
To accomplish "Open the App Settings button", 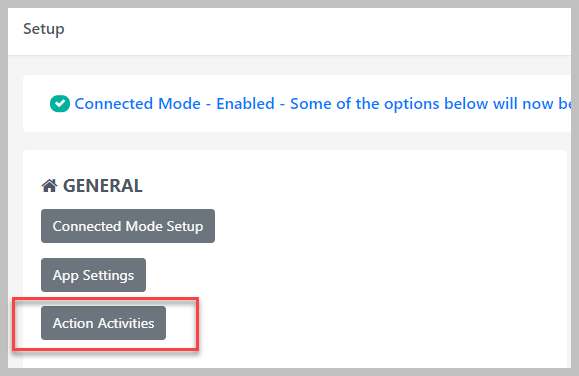I will click(93, 275).
